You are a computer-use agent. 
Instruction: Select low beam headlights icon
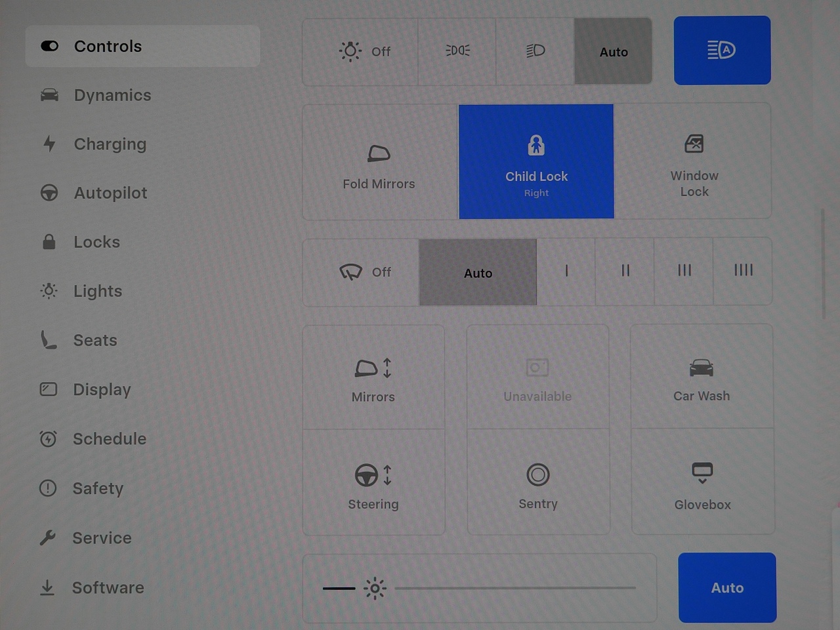point(535,51)
